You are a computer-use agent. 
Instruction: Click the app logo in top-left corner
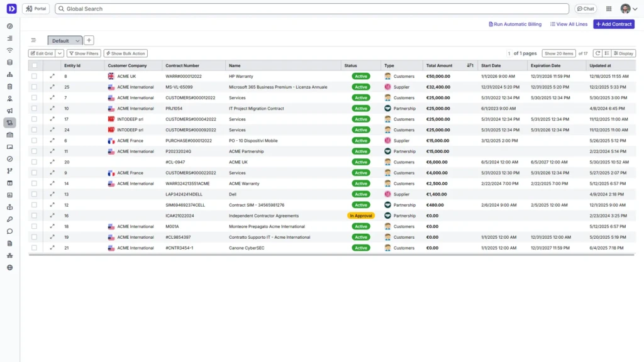tap(11, 9)
